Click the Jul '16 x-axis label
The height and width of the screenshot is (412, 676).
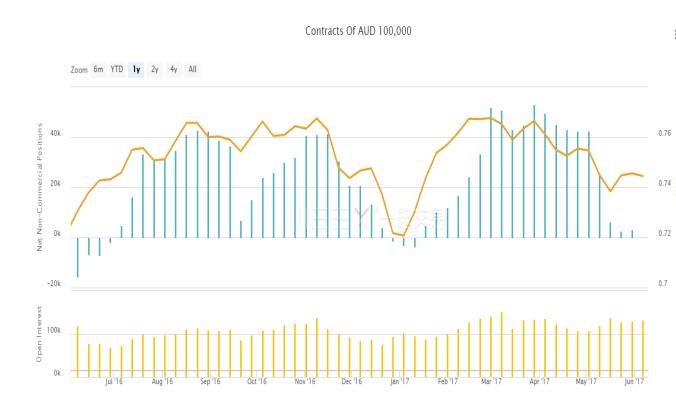coord(113,381)
